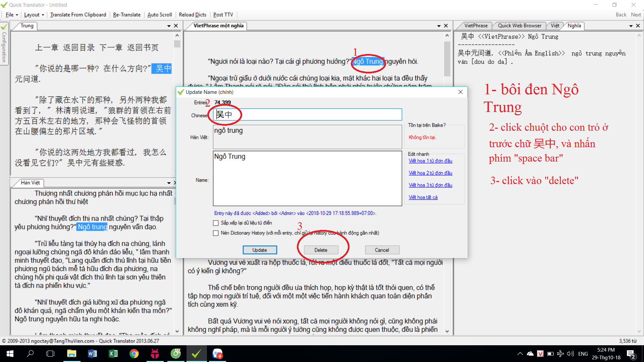Expand the Layout dropdown menu
The width and height of the screenshot is (644, 362).
pos(34,15)
